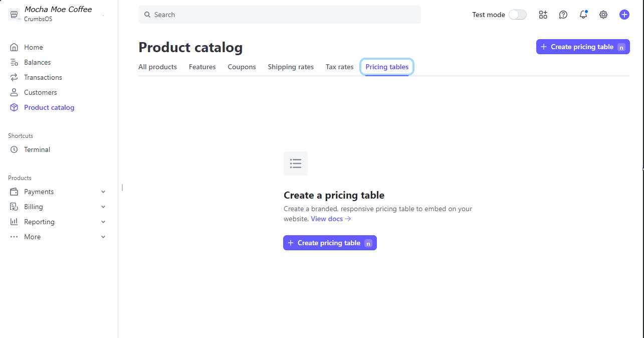Open the Customers person icon
Viewport: 644px width, 338px height.
(x=14, y=92)
